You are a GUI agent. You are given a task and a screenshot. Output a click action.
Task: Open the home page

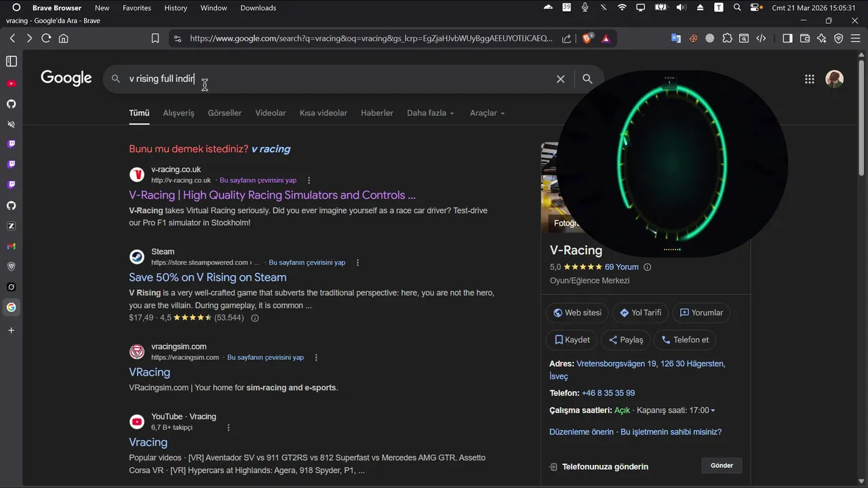tap(64, 39)
